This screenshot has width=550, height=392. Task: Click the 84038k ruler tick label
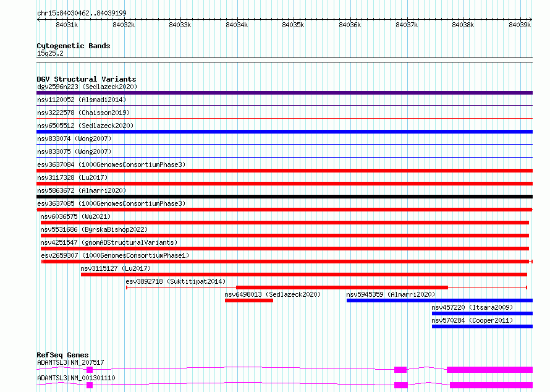463,25
